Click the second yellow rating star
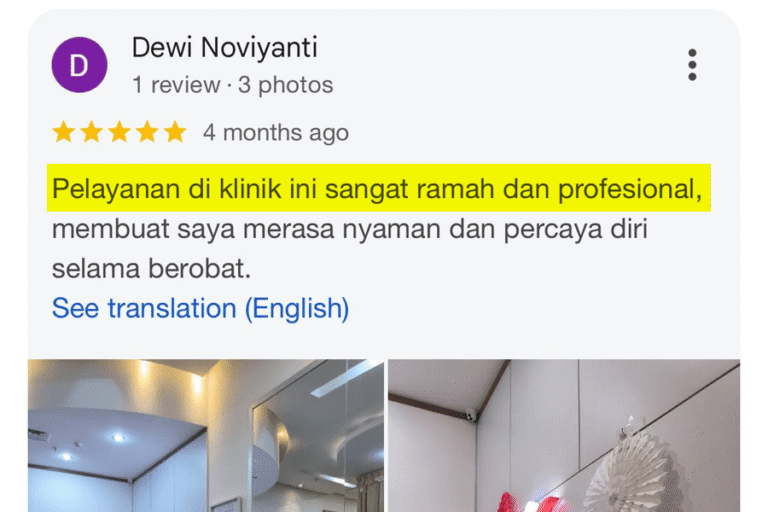The height and width of the screenshot is (512, 768). click(92, 132)
